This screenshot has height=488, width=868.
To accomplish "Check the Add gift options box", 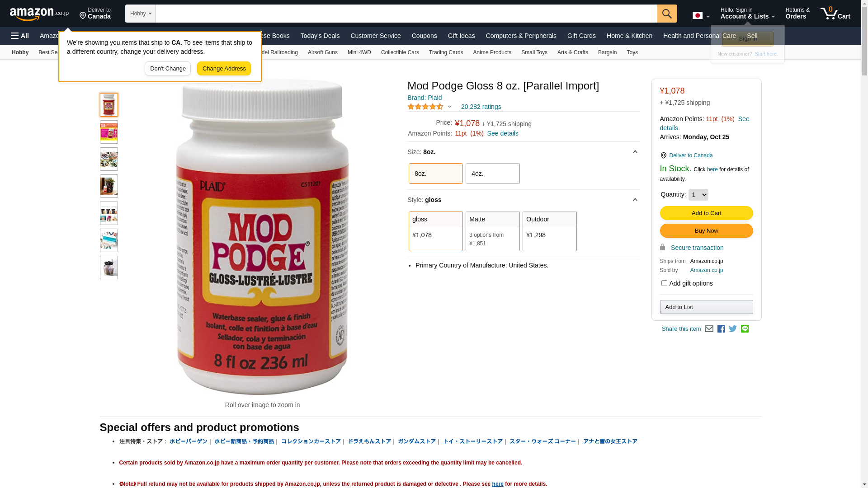I will click(x=664, y=283).
